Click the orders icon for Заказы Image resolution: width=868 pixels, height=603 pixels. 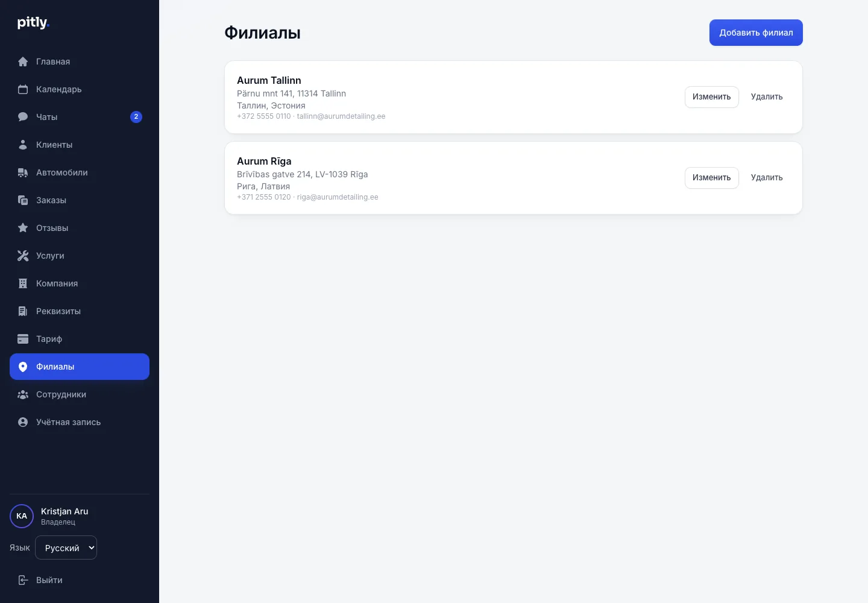coord(23,200)
